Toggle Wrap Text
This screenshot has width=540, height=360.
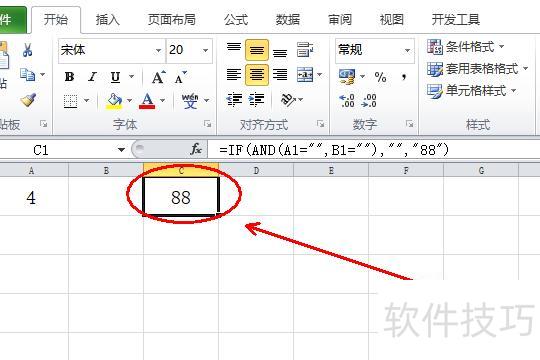[305, 50]
